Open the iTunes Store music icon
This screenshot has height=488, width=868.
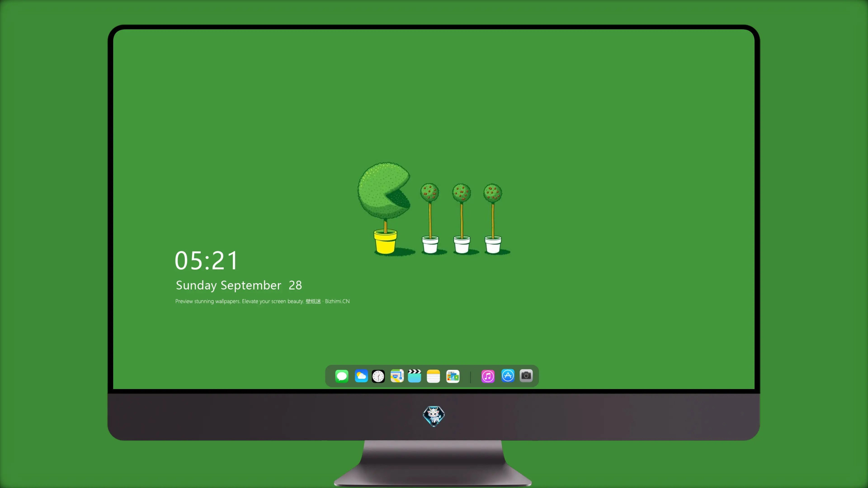click(x=488, y=376)
